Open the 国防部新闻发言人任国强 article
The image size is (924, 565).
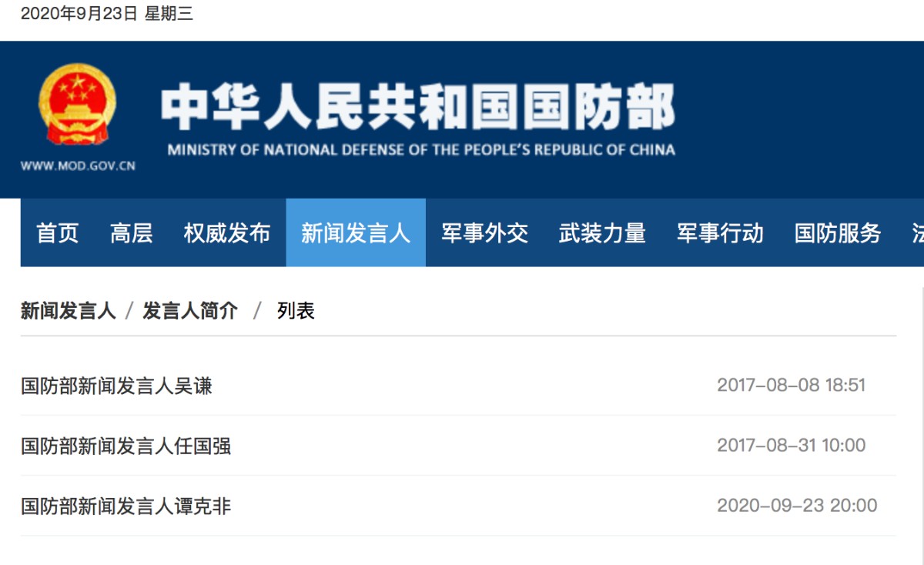point(126,446)
